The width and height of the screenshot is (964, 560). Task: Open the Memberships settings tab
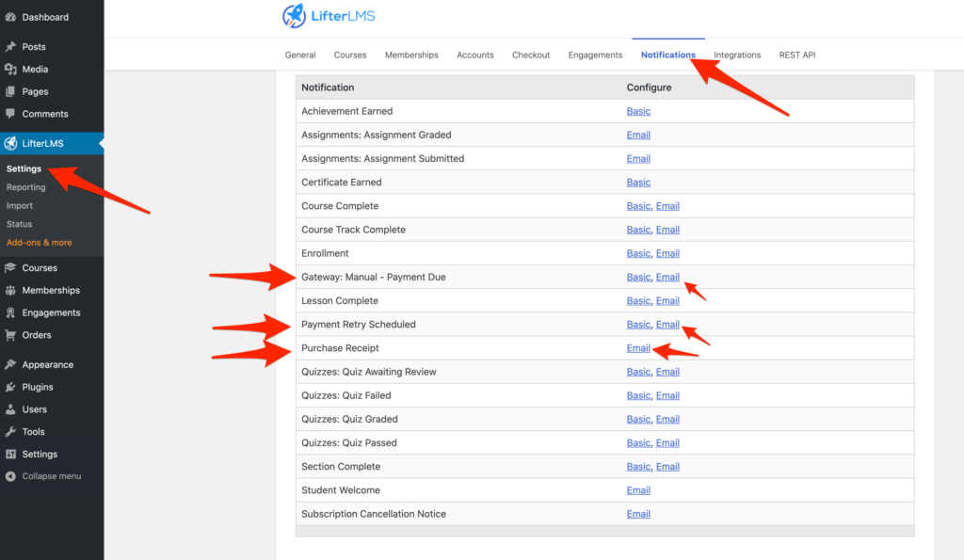point(411,55)
